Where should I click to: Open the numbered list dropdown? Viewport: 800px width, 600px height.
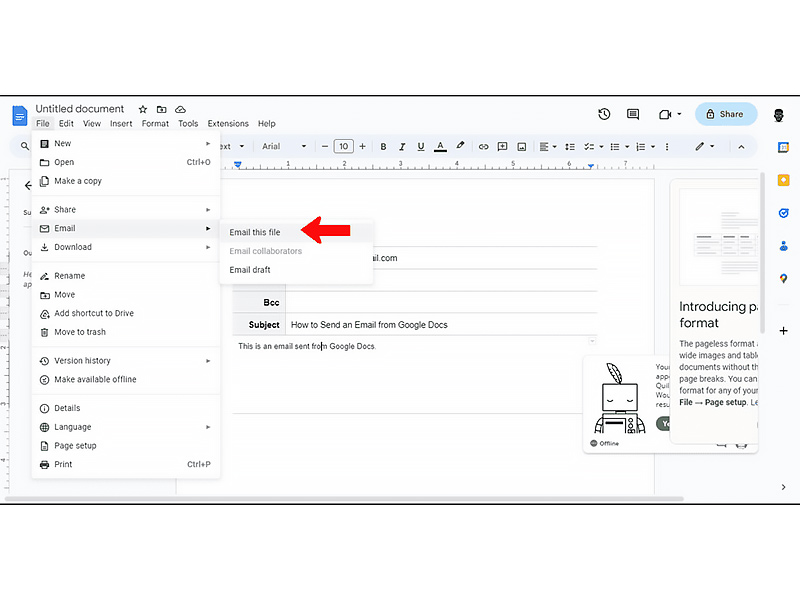click(653, 147)
